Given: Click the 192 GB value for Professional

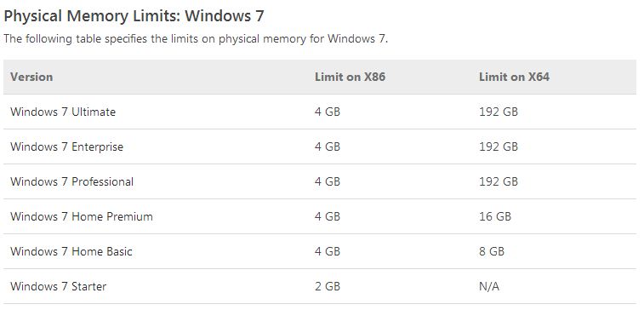Looking at the screenshot, I should pos(499,181).
